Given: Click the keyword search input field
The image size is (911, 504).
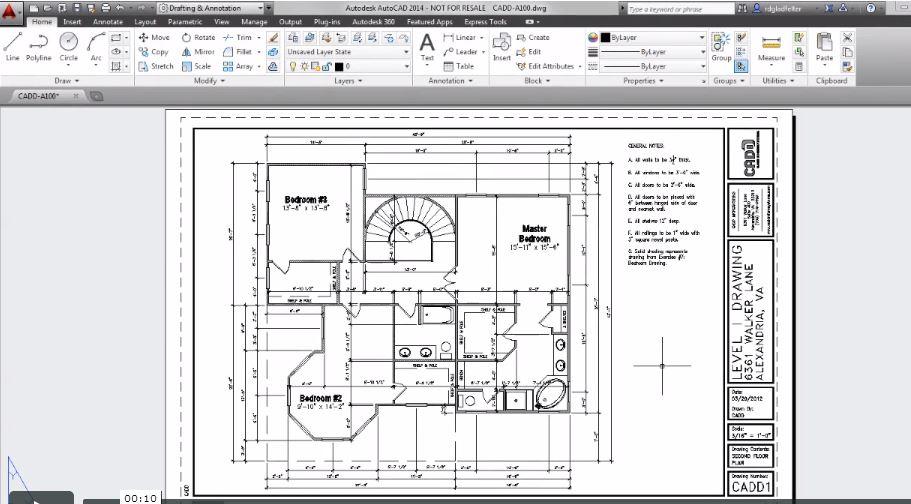Looking at the screenshot, I should [x=680, y=9].
